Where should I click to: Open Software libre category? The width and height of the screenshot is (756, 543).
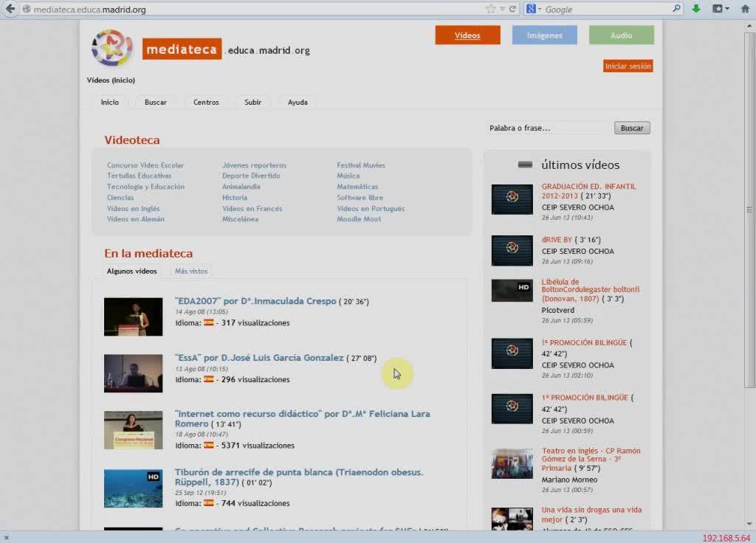click(360, 198)
